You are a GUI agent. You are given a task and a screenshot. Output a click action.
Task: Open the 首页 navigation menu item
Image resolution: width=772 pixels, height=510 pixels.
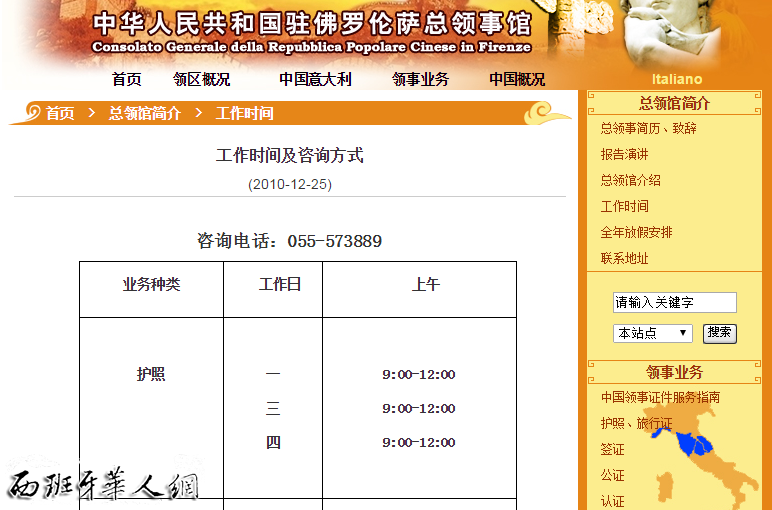point(127,79)
